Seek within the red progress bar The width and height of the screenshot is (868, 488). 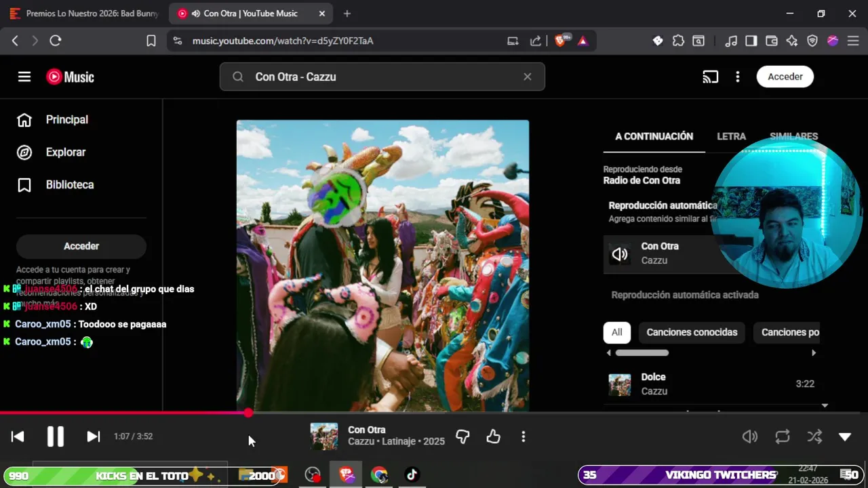(x=124, y=412)
